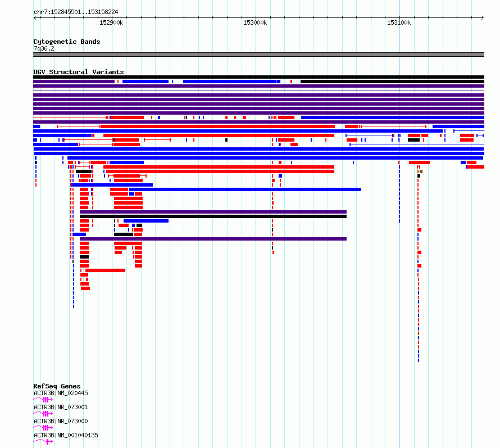Click the lowest purple variant bar
The height and width of the screenshot is (448, 500).
[x=213, y=239]
